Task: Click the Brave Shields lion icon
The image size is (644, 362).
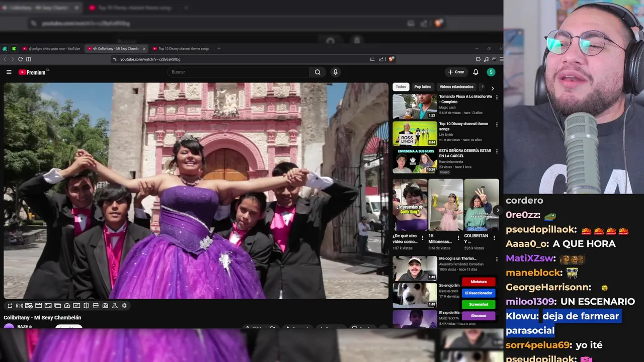Action: [x=391, y=59]
